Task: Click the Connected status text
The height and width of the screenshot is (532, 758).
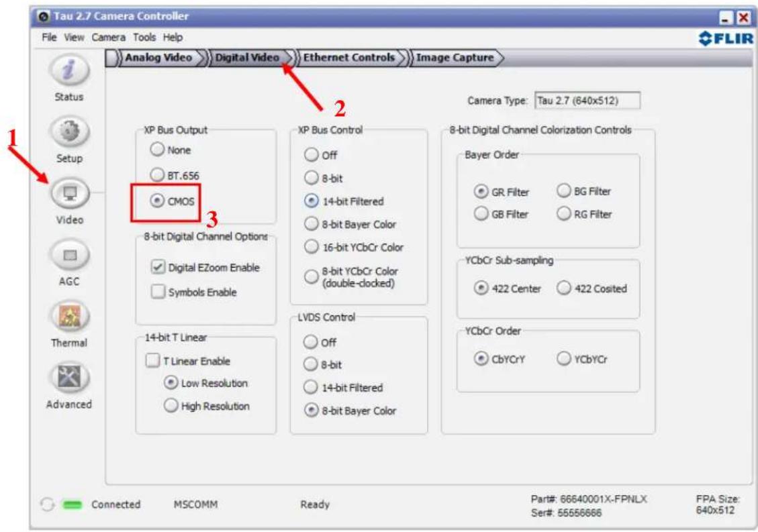Action: click(116, 504)
